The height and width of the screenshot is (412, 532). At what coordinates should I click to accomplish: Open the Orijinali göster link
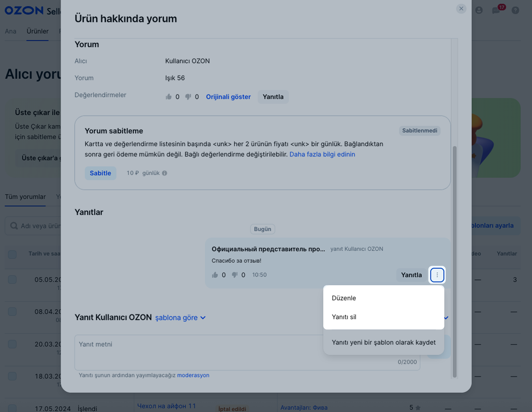(x=228, y=97)
